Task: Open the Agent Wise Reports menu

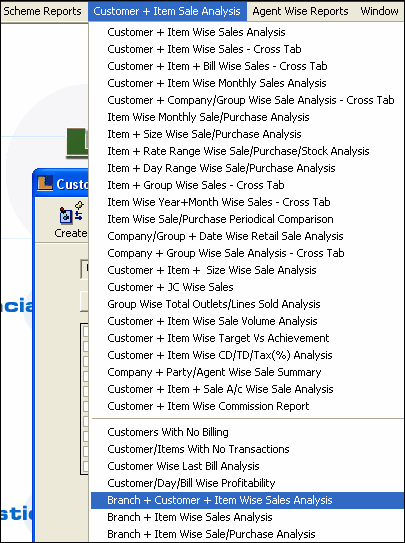Action: click(x=300, y=11)
